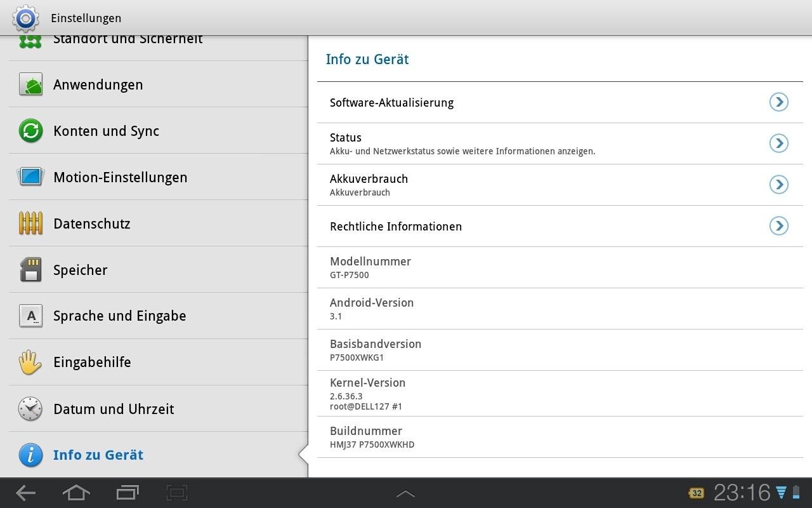This screenshot has width=812, height=508.
Task: Tap the Speicher SD card icon
Action: [30, 270]
